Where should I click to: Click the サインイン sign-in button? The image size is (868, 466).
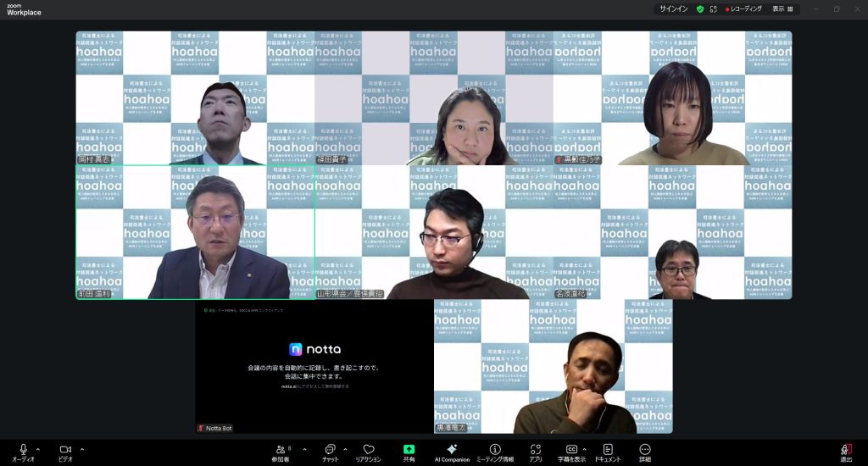(676, 8)
